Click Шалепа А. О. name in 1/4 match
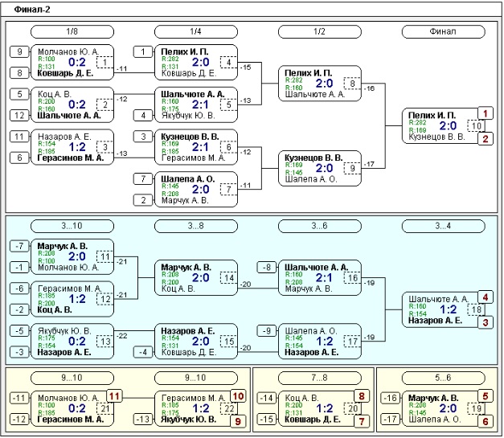This screenshot has width=504, height=438. [188, 179]
